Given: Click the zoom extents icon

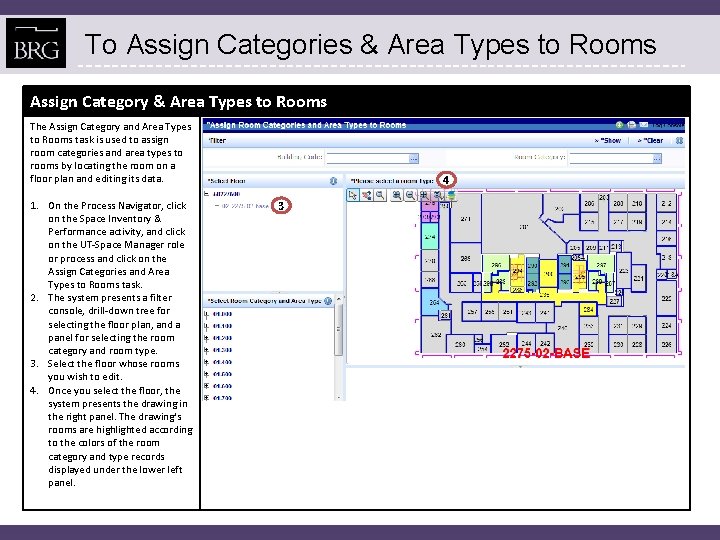Looking at the screenshot, I should 424,196.
